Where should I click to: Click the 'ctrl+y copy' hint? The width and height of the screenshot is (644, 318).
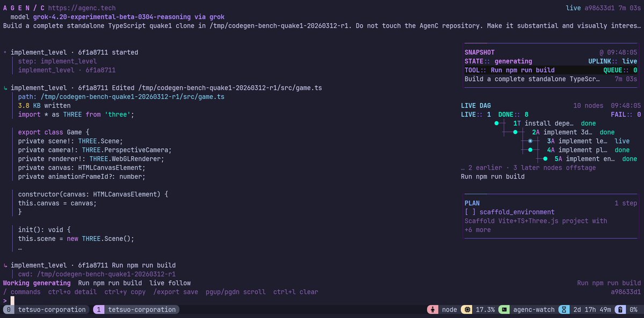[125, 292]
